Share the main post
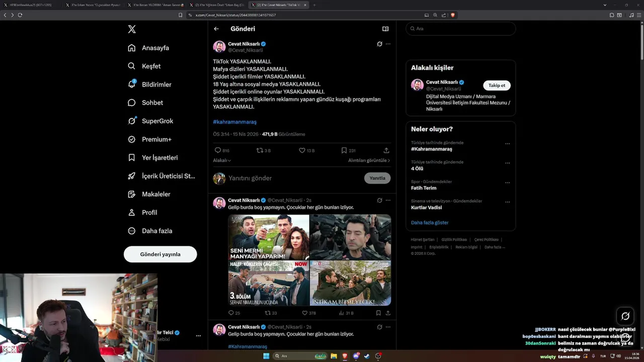 (x=386, y=150)
